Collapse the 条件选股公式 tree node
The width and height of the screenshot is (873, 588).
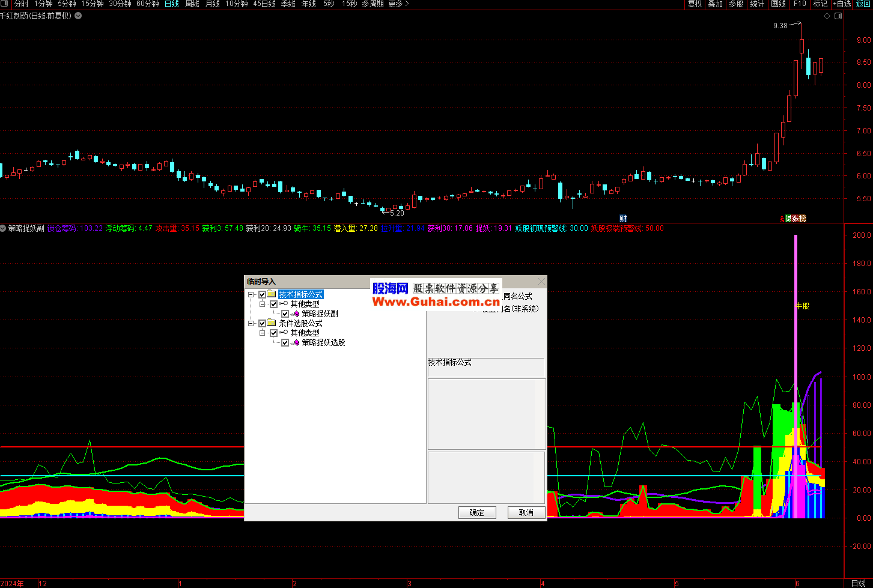pyautogui.click(x=251, y=324)
